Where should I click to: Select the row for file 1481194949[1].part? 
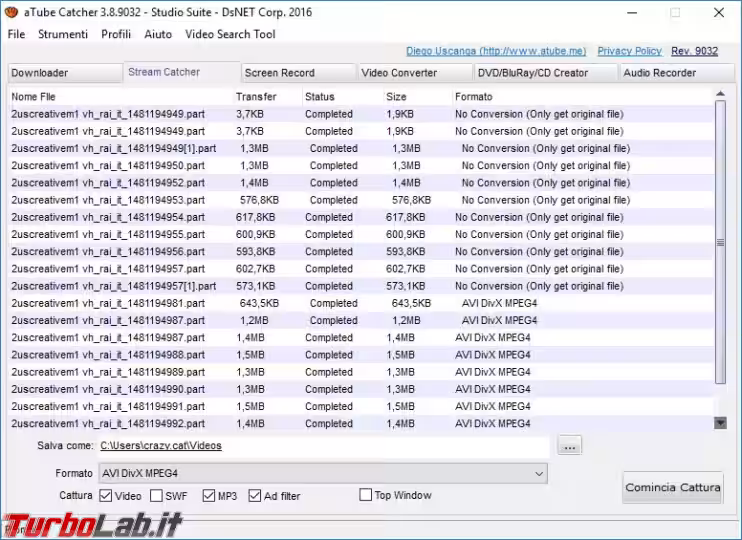pos(361,149)
